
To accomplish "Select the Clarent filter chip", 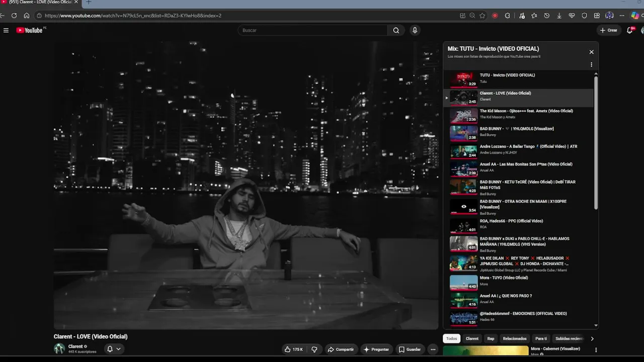I will (x=472, y=339).
